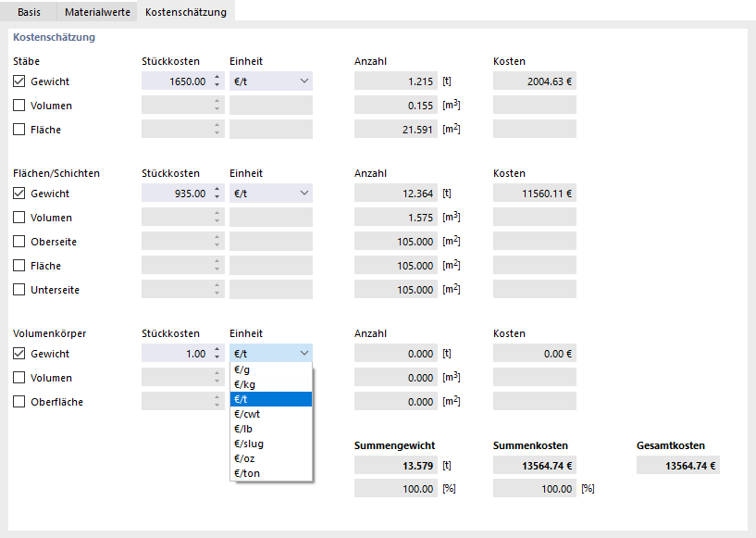Choose €/lb from the unit list

click(x=271, y=429)
